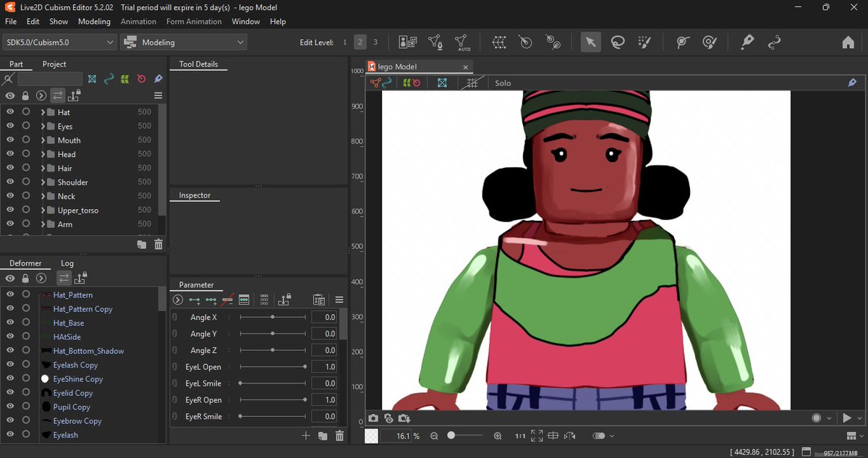Select the Glue tool icon

(553, 42)
